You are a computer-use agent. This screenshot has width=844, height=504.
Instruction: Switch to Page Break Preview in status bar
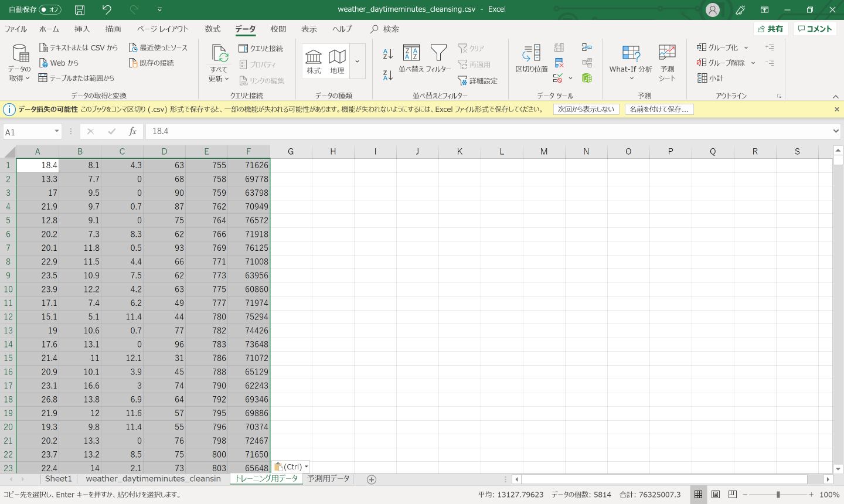733,495
